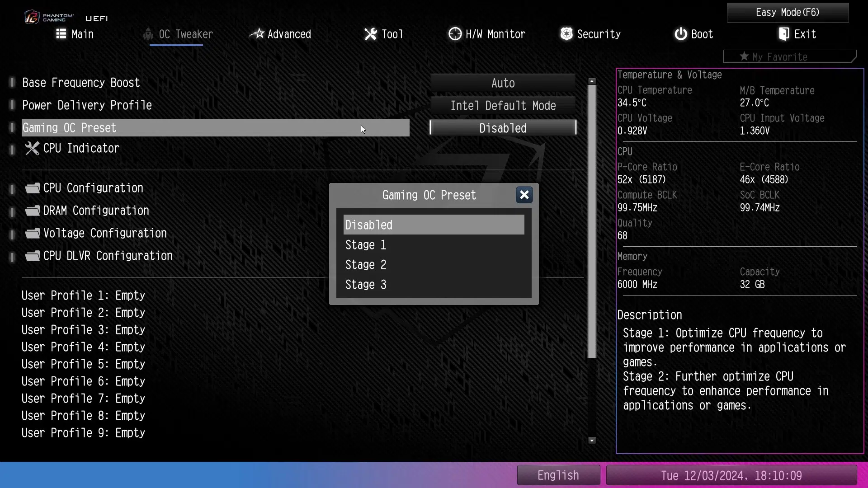Click the Security tab shield icon
Viewport: 868px width, 488px height.
(566, 34)
